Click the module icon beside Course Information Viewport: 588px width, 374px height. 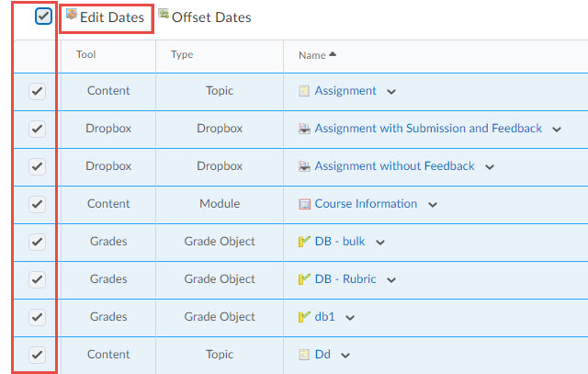coord(305,204)
